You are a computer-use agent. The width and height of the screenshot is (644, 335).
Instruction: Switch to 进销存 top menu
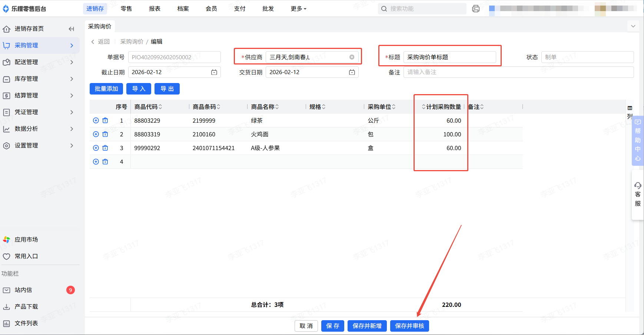(95, 9)
